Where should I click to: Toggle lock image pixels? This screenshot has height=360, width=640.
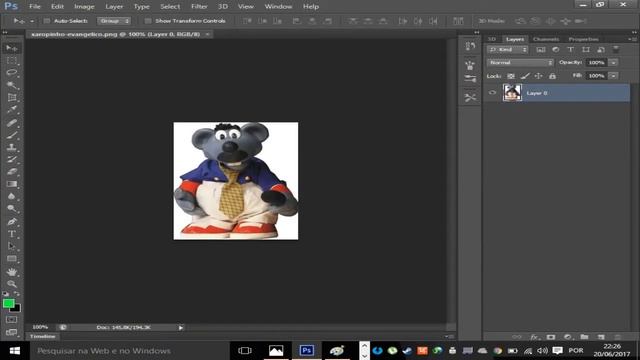(525, 76)
